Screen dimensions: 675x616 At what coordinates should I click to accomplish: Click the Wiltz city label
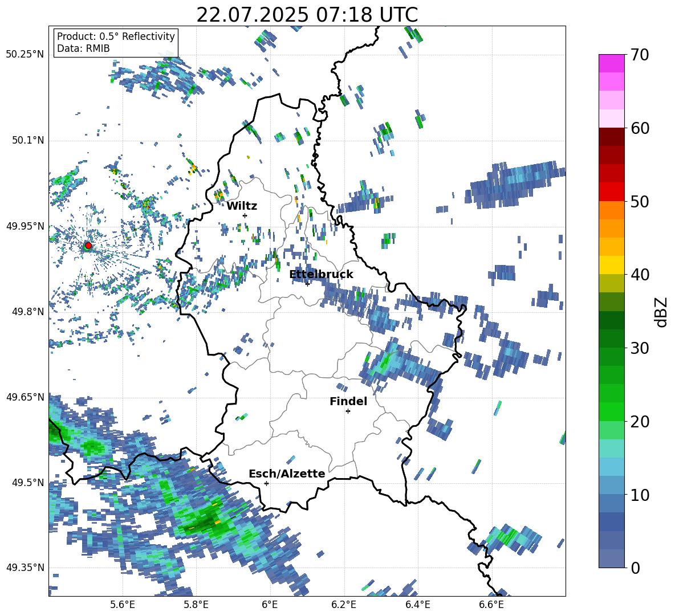point(242,206)
